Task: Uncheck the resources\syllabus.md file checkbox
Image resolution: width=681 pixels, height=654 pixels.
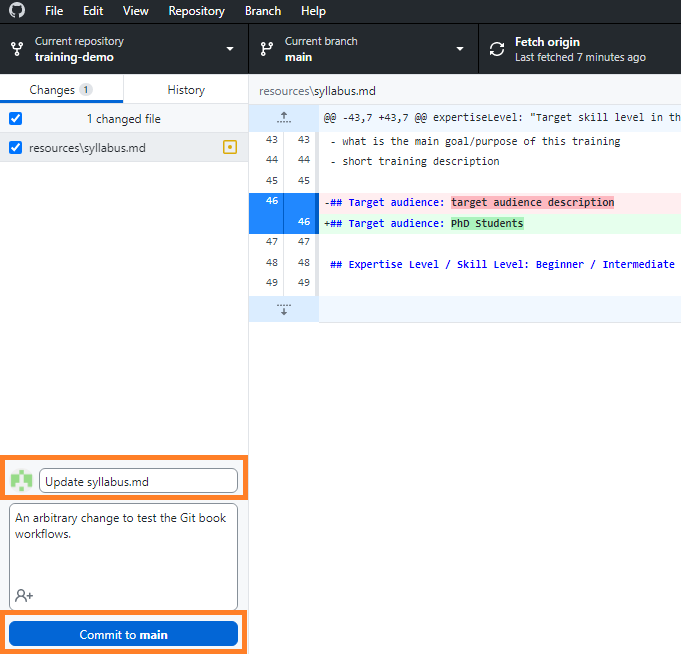Action: tap(15, 148)
